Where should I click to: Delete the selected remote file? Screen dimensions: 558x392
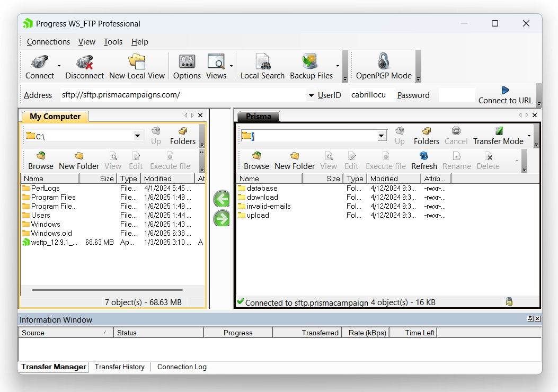pyautogui.click(x=487, y=159)
